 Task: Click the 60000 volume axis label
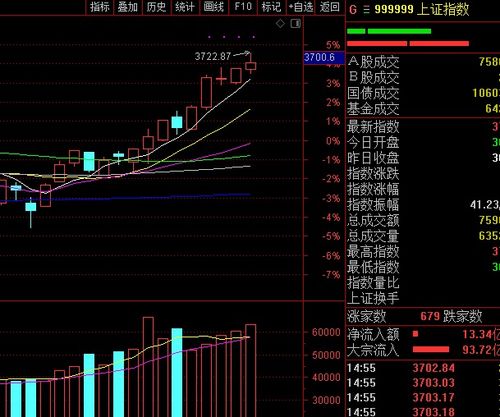pos(326,332)
